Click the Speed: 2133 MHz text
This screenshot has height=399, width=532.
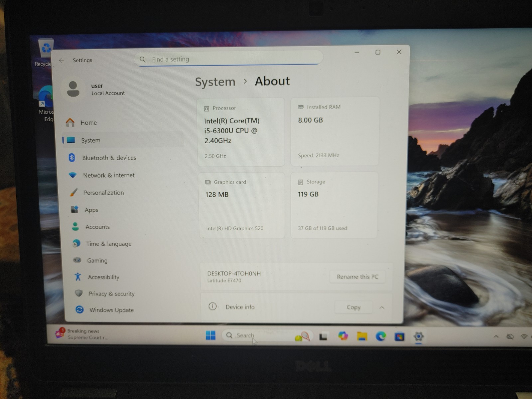(x=318, y=155)
